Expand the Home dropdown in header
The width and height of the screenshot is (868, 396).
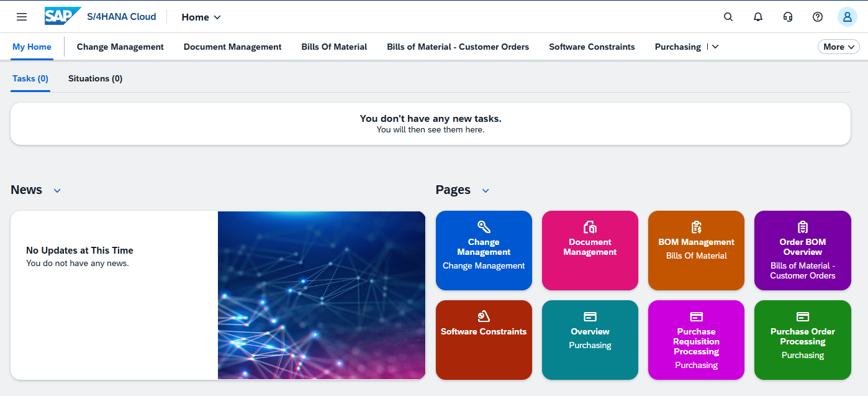201,17
